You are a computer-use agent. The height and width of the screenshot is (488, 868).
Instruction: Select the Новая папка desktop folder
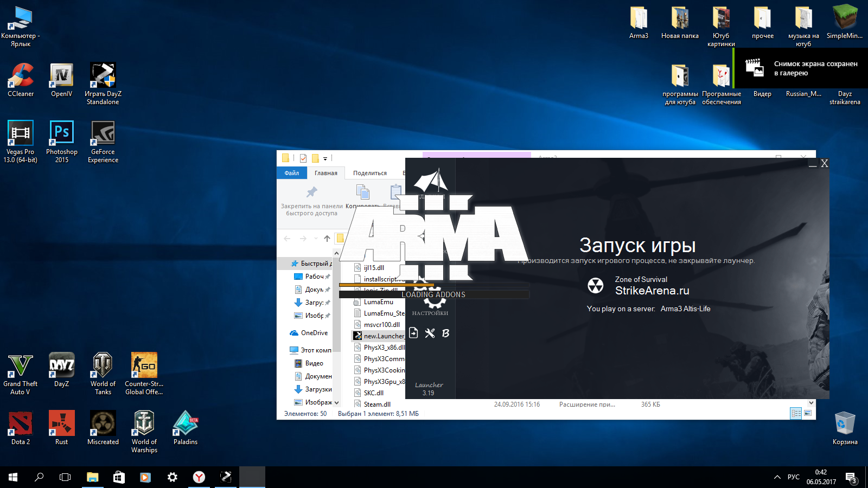(680, 22)
